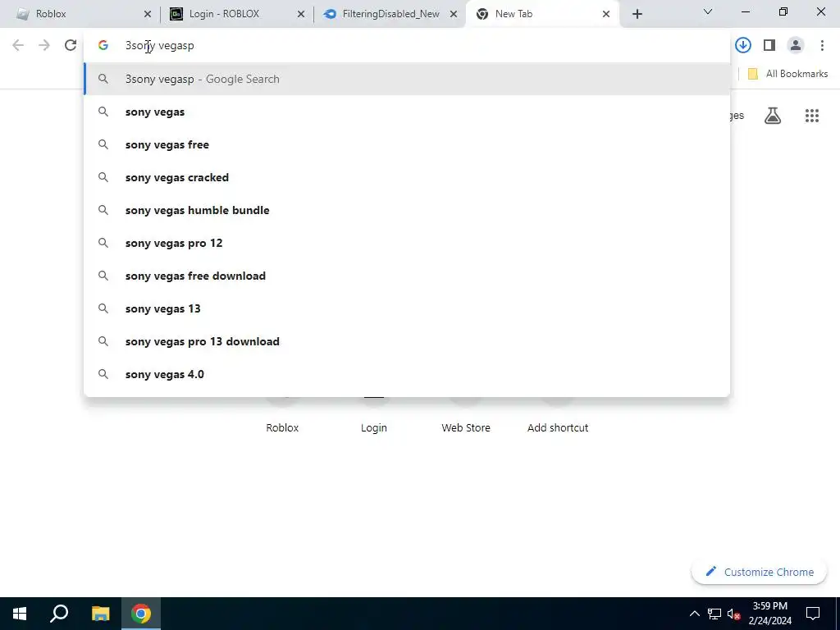Open the network status tray icon
Screen dimensions: 840x630
714,614
